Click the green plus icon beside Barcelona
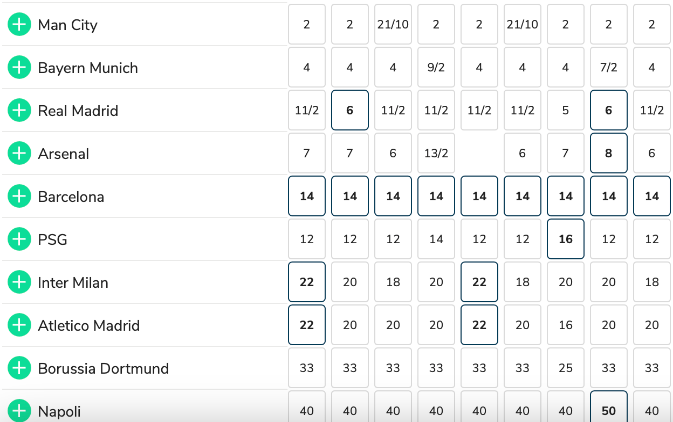The width and height of the screenshot is (673, 422). coord(19,197)
